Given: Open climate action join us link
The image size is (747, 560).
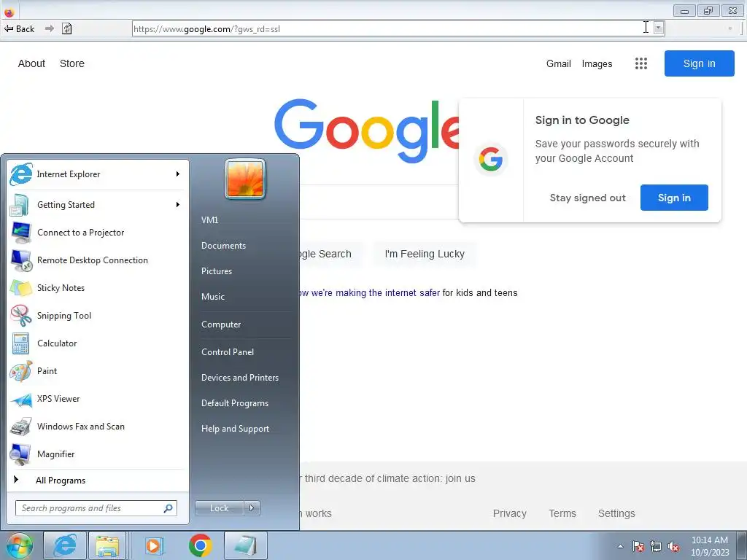Looking at the screenshot, I should coord(388,478).
